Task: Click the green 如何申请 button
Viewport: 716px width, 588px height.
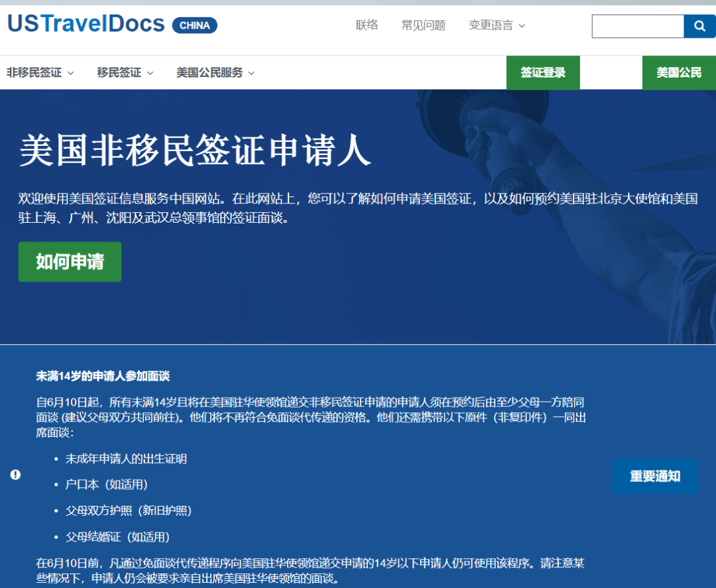Action: click(x=69, y=262)
